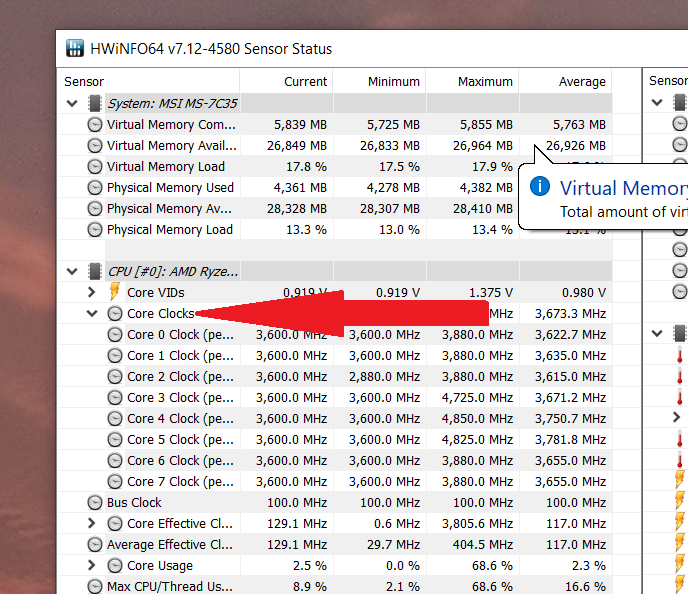Click clock icon of Core Effective Clocks
Viewport: 688px width, 594px height.
(x=115, y=523)
